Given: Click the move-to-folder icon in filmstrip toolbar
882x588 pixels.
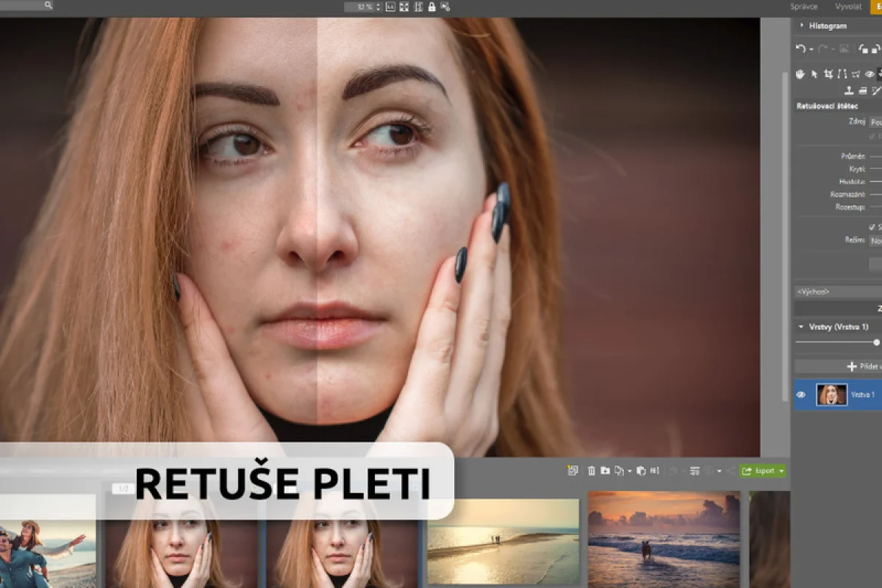Looking at the screenshot, I should (605, 470).
